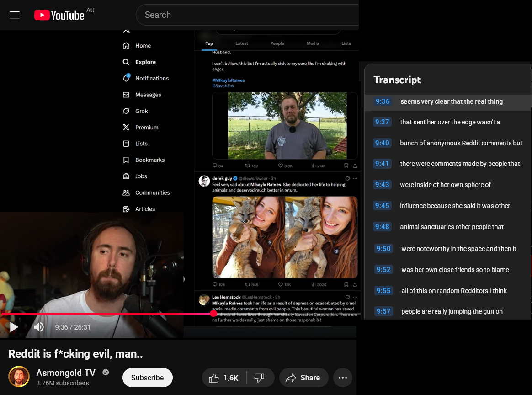This screenshot has height=395, width=532.
Task: Open the left fox photo in derek guy's post
Action: point(248,237)
